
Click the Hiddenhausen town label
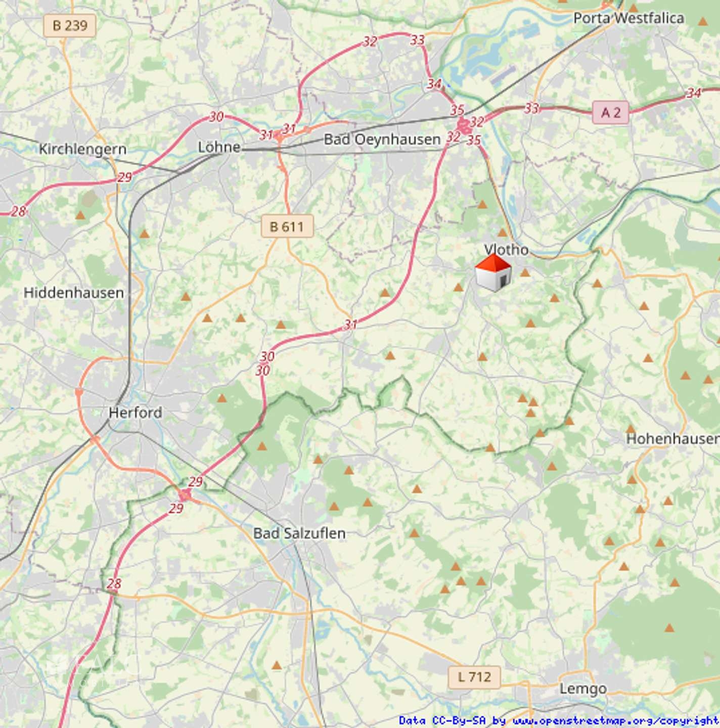74,293
